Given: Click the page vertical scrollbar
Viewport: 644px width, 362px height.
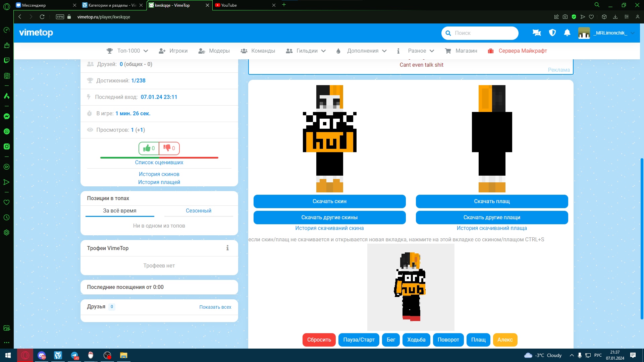Looking at the screenshot, I should click(x=642, y=238).
